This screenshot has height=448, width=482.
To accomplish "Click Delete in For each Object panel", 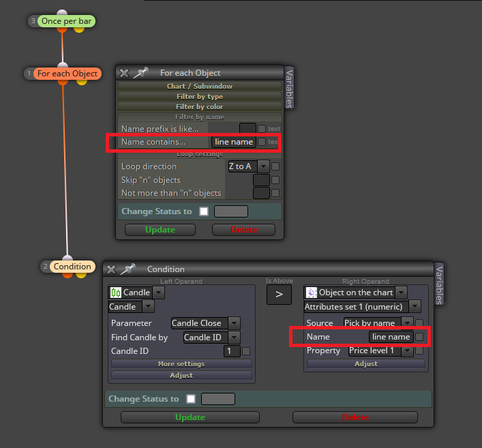I will [243, 230].
